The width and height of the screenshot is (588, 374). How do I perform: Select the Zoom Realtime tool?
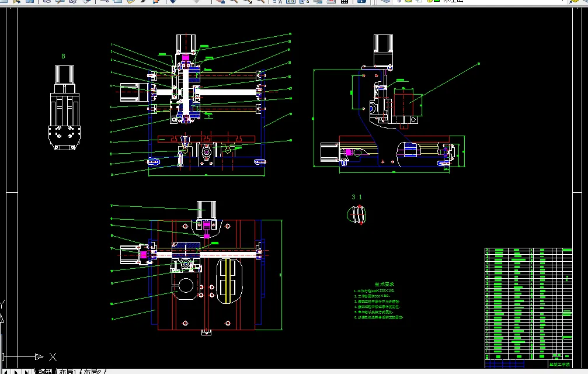233,2
